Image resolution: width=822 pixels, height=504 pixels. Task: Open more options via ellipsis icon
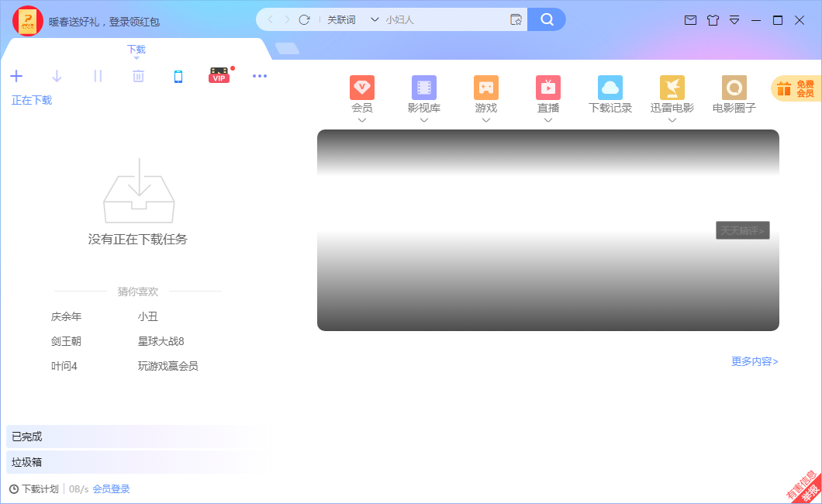click(x=260, y=76)
